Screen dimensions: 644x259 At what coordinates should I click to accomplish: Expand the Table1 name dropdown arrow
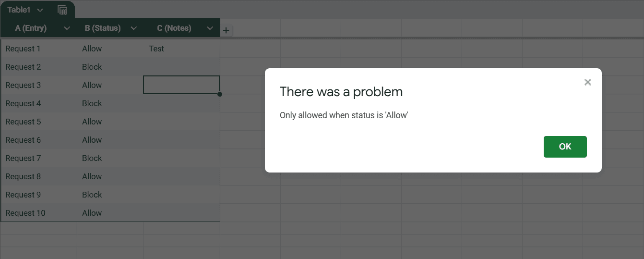coord(40,10)
